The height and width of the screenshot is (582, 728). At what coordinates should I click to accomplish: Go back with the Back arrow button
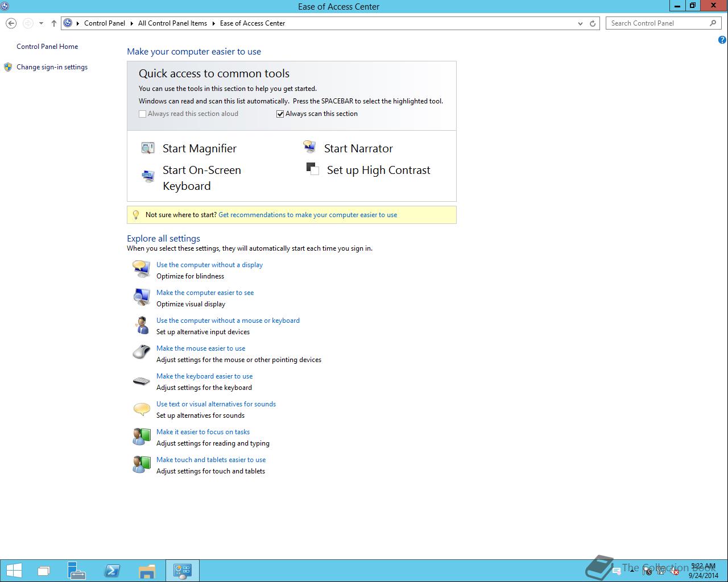(11, 23)
